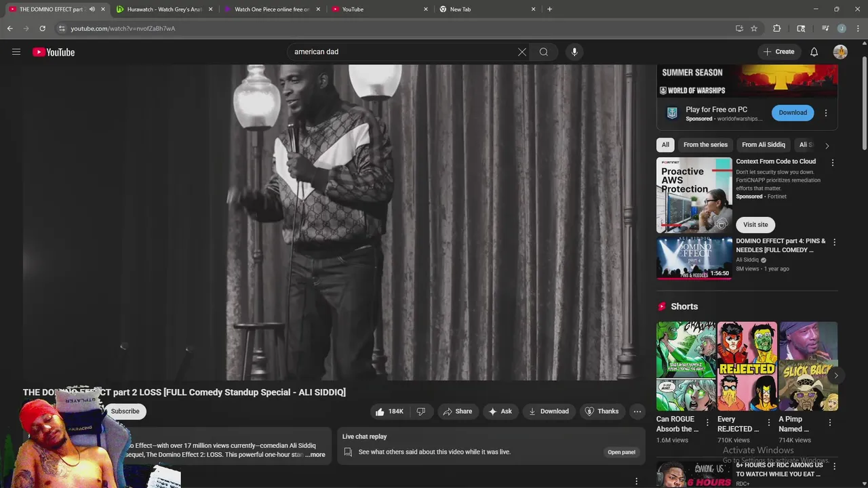Image resolution: width=868 pixels, height=488 pixels.
Task: Expand description with ...more
Action: click(315, 455)
